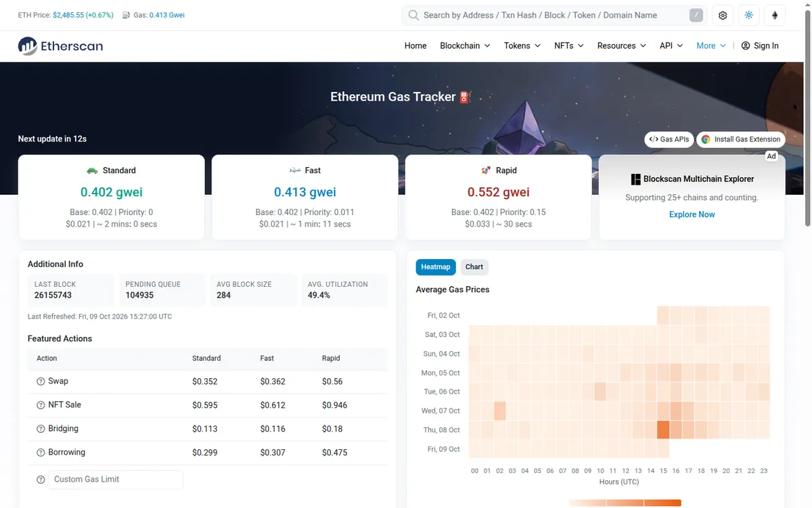Image resolution: width=812 pixels, height=508 pixels.
Task: Click the Standard car icon
Action: coord(92,170)
